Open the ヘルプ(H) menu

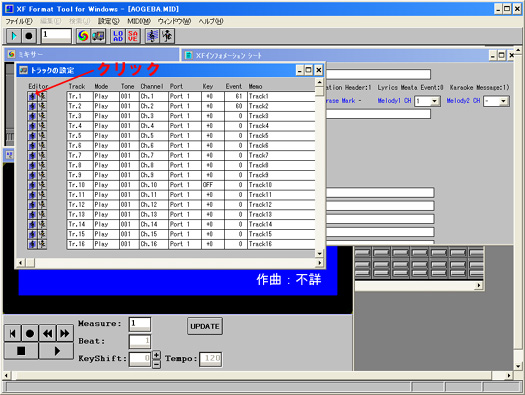[211, 21]
